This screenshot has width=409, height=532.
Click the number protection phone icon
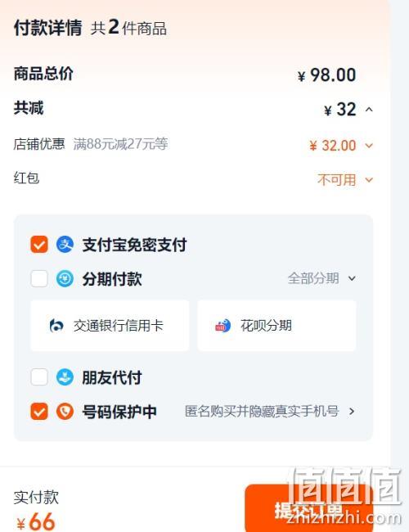coord(65,411)
